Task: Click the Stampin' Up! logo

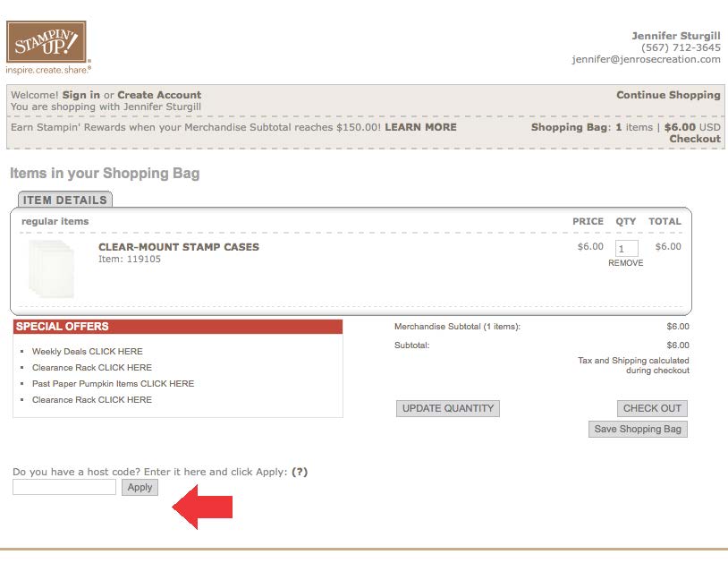Action: click(48, 47)
